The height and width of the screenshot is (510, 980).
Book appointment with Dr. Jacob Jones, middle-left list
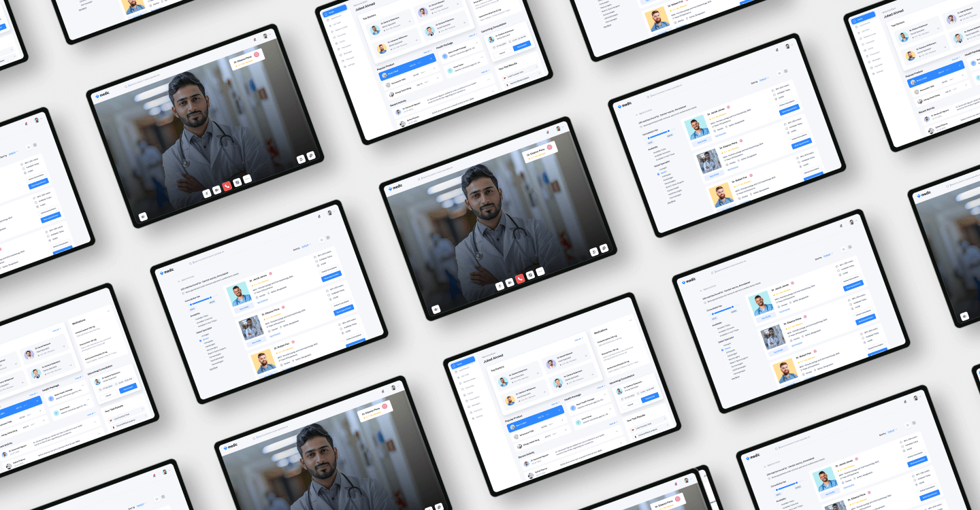click(x=331, y=275)
